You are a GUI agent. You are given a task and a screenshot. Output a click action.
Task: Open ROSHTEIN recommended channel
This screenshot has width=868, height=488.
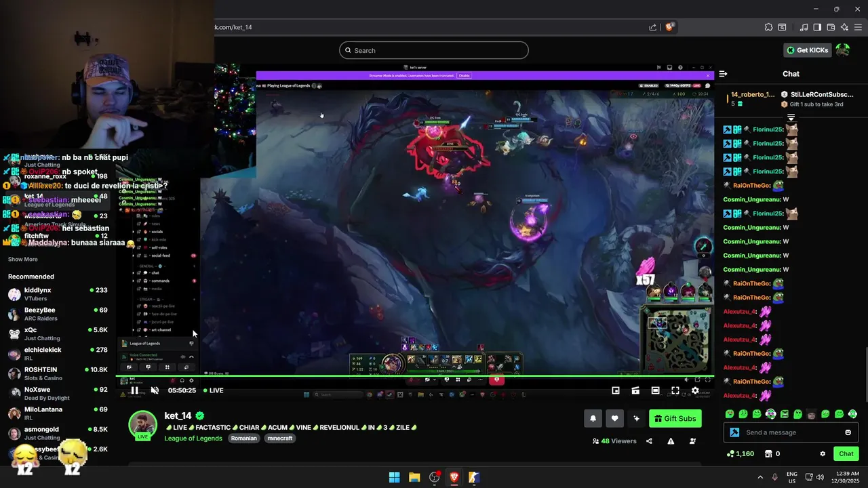coord(58,373)
